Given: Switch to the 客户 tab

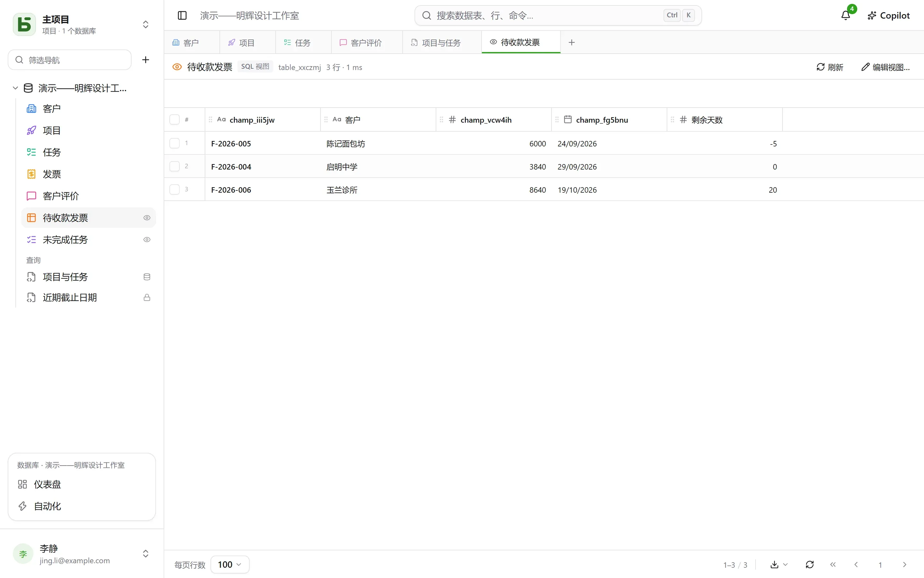Looking at the screenshot, I should [192, 42].
